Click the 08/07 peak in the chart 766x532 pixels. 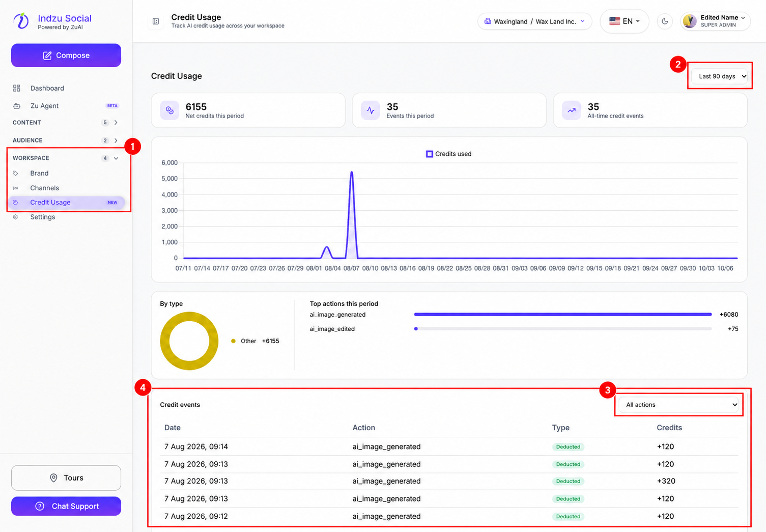tap(352, 173)
